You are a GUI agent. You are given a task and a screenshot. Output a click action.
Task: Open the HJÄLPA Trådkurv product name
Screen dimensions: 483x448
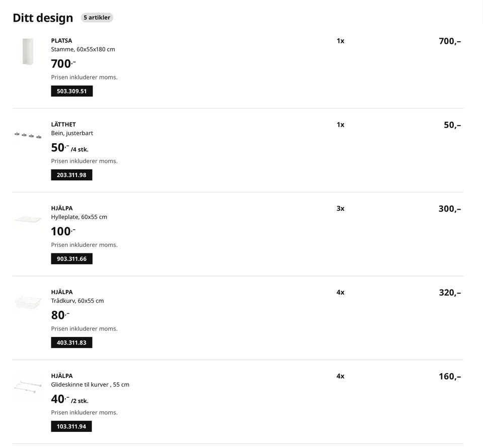pos(62,292)
